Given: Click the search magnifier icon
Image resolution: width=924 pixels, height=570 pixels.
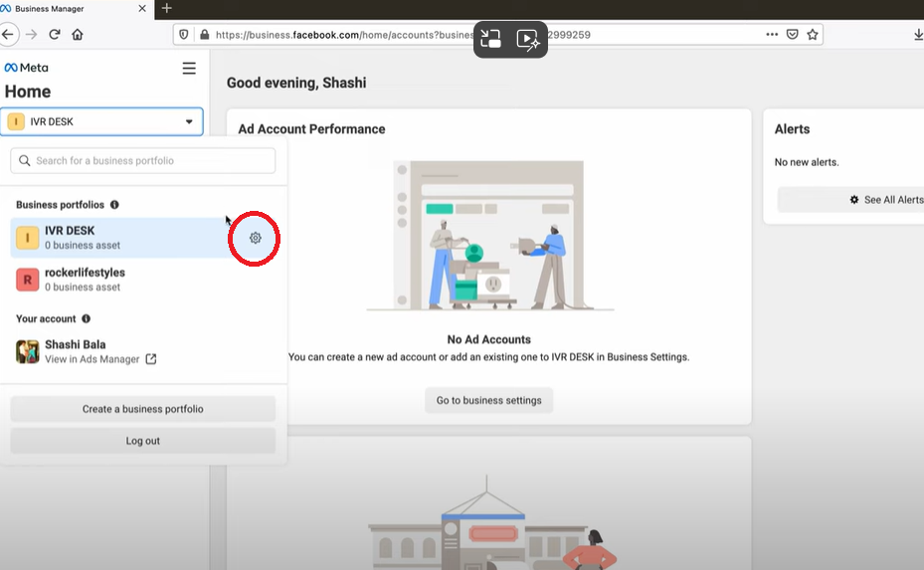Looking at the screenshot, I should pos(24,161).
